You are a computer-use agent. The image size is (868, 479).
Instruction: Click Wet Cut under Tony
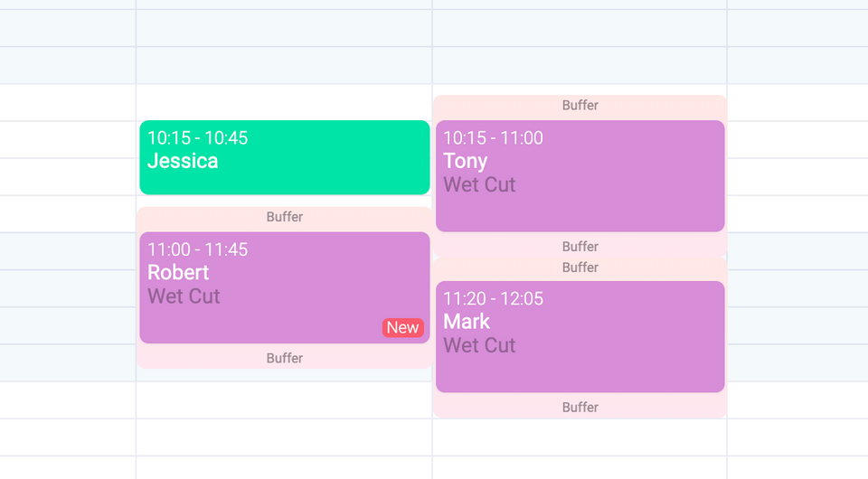point(479,184)
